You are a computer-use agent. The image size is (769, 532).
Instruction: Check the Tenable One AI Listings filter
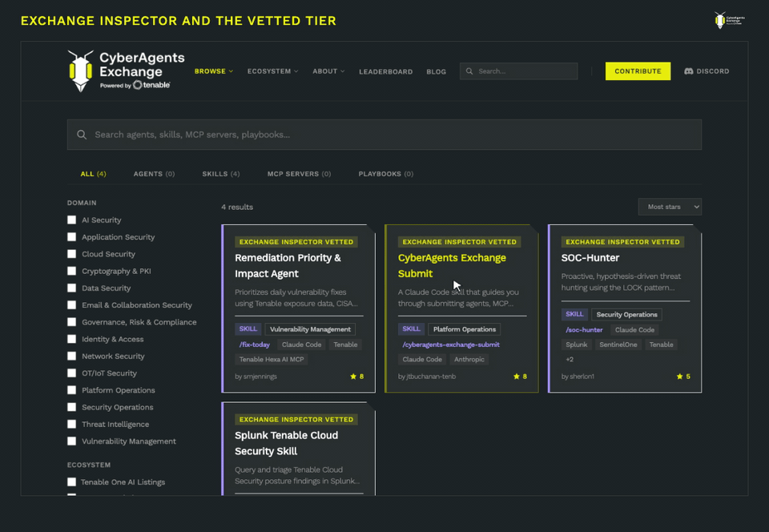click(x=71, y=482)
